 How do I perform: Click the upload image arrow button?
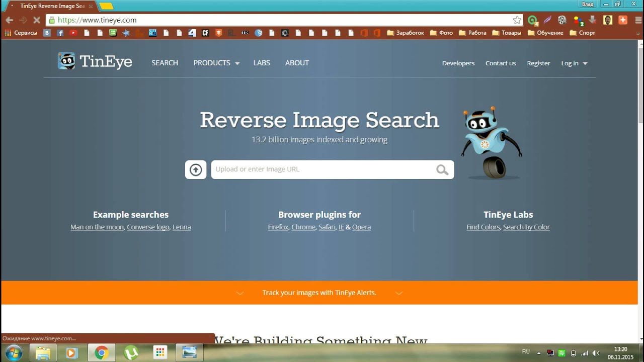coord(196,170)
